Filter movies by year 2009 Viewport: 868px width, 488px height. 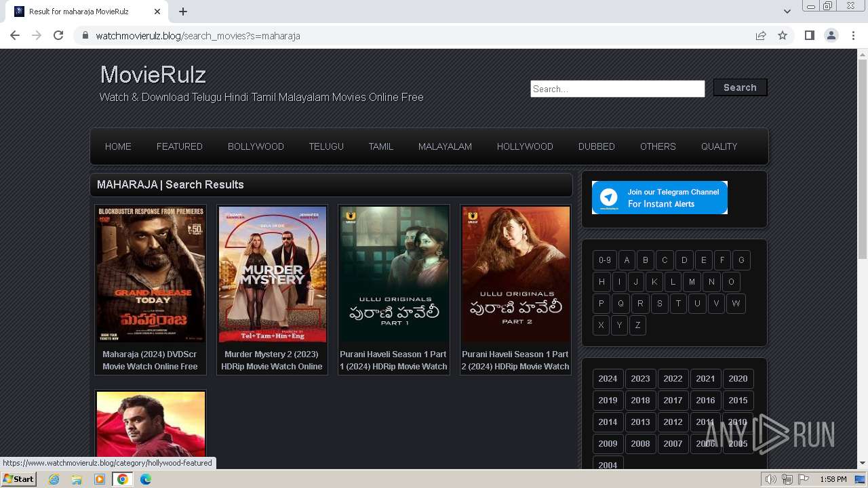coord(608,444)
